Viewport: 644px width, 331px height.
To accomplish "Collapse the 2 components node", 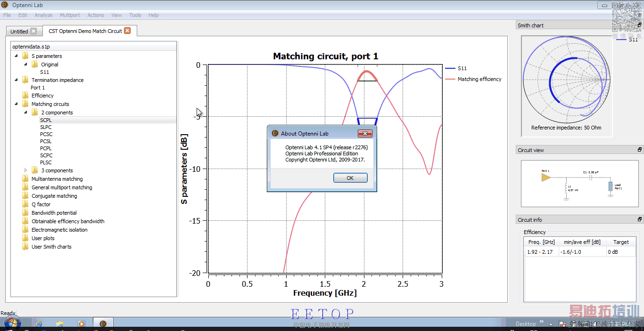I will [26, 113].
